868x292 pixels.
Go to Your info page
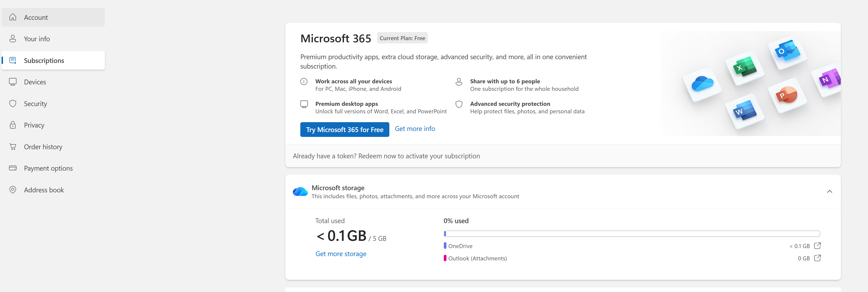coord(53,39)
